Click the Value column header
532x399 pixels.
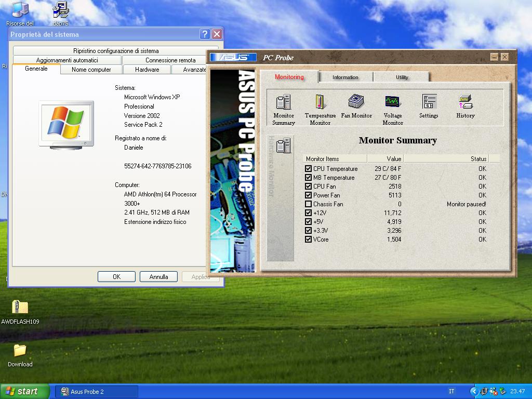pyautogui.click(x=385, y=158)
